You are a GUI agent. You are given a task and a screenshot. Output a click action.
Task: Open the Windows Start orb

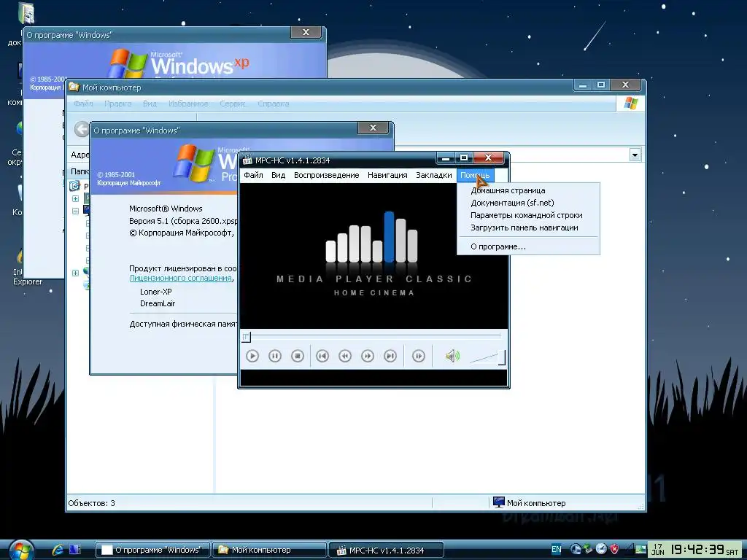(20, 551)
